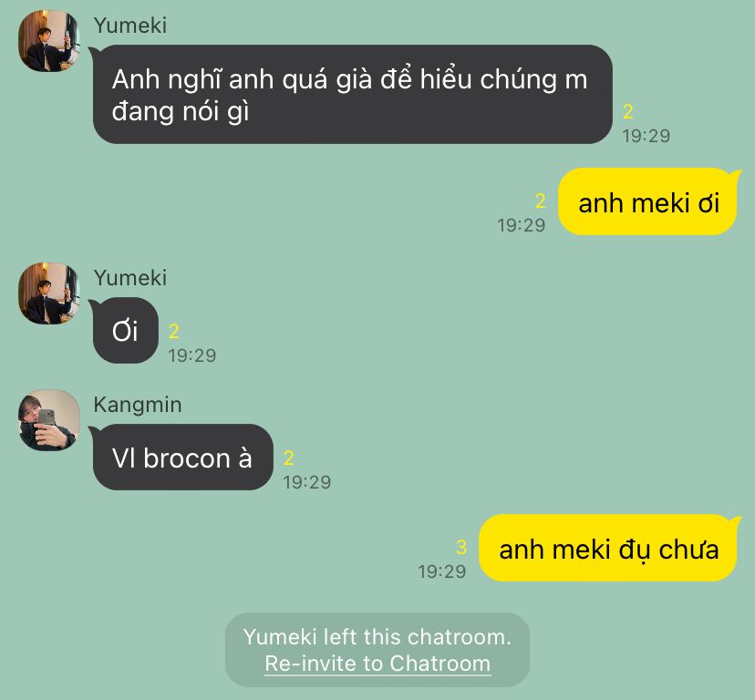Tap the unread count 3 beside the last message
The width and height of the screenshot is (755, 700).
(x=461, y=548)
